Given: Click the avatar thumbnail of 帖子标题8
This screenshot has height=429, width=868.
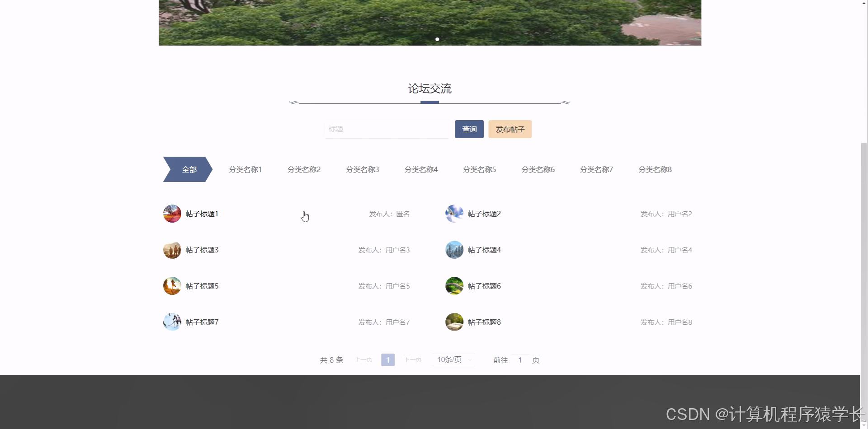Looking at the screenshot, I should point(454,322).
